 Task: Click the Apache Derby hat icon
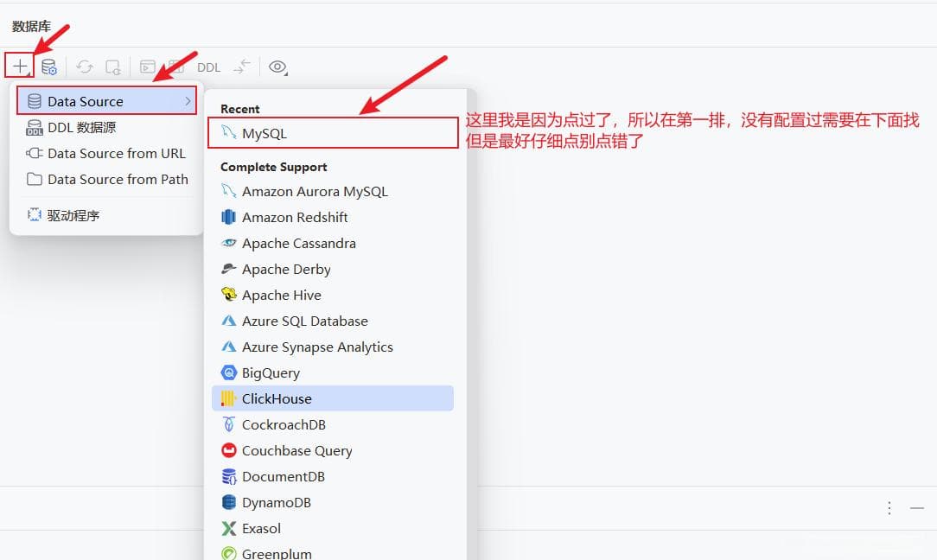(x=228, y=269)
